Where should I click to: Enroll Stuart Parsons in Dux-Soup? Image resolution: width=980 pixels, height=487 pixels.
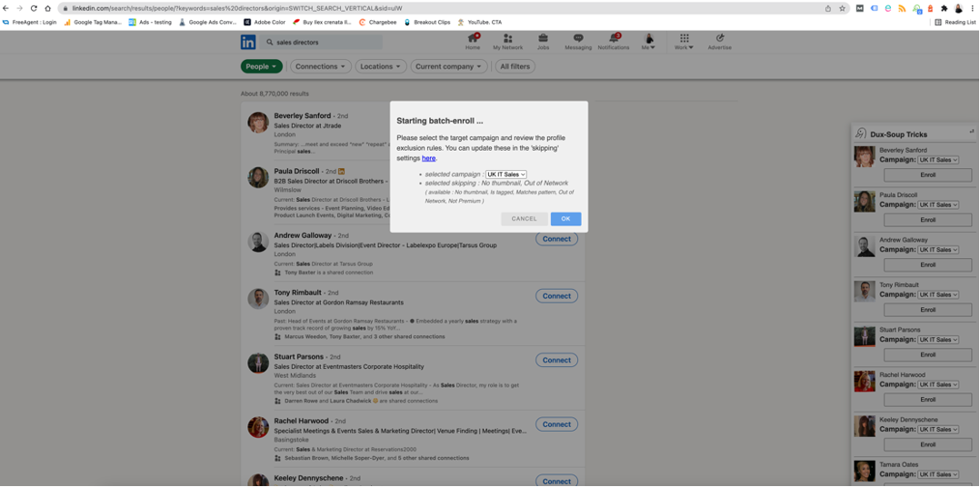[x=927, y=354]
